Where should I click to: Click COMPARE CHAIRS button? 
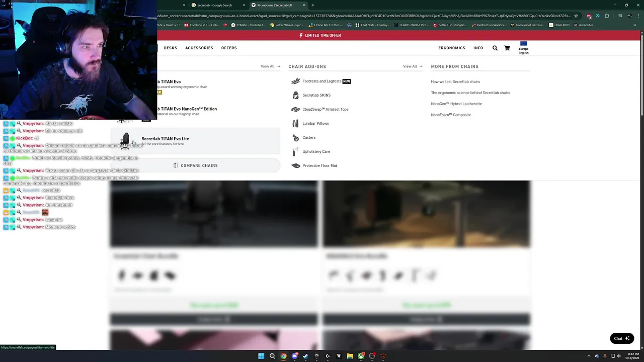[195, 165]
